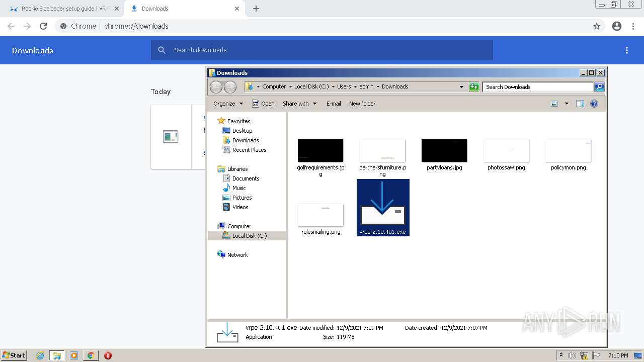Click Explorer back navigation arrow

coord(216,87)
